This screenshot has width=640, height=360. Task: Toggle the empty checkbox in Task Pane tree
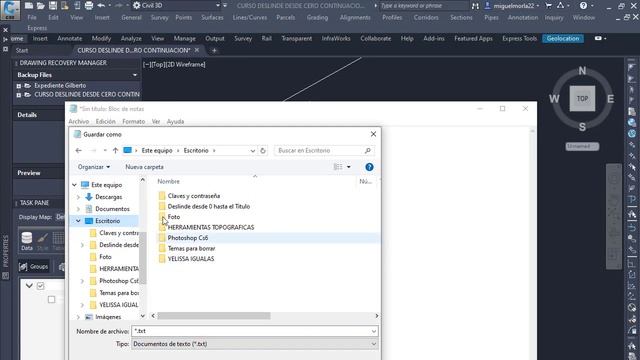(51, 300)
